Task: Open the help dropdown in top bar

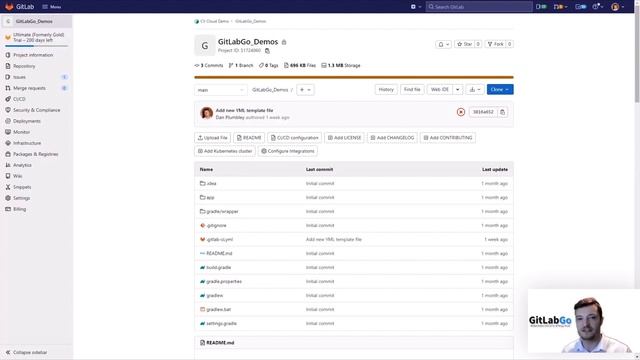Action: point(598,7)
